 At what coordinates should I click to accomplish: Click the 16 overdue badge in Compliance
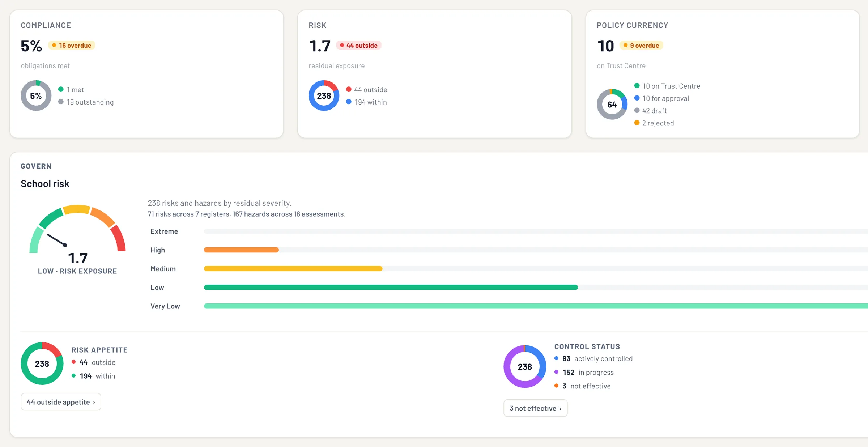pos(72,45)
